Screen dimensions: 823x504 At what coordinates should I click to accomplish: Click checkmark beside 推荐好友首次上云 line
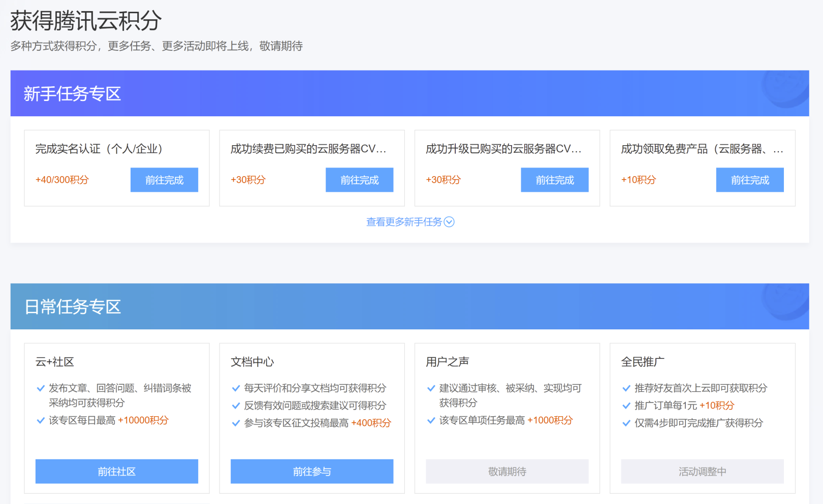pyautogui.click(x=626, y=388)
